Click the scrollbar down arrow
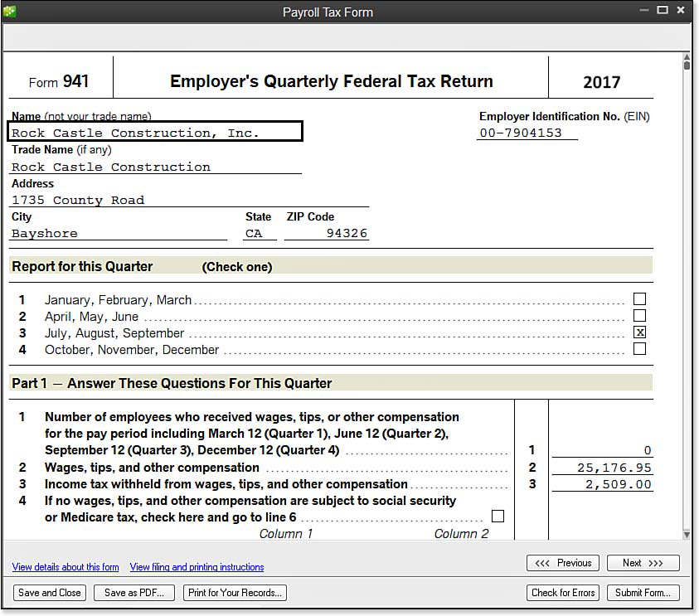 [x=687, y=535]
